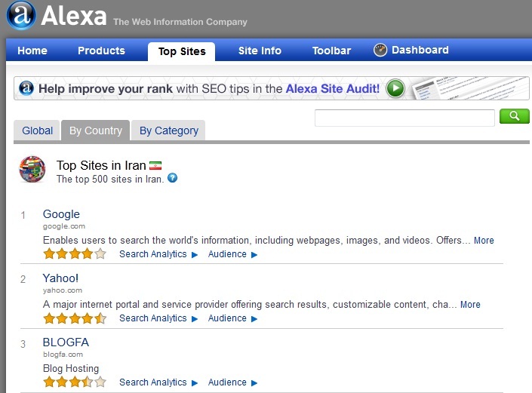Image resolution: width=532 pixels, height=393 pixels.
Task: Open the Top Sites menu tab
Action: pos(182,51)
